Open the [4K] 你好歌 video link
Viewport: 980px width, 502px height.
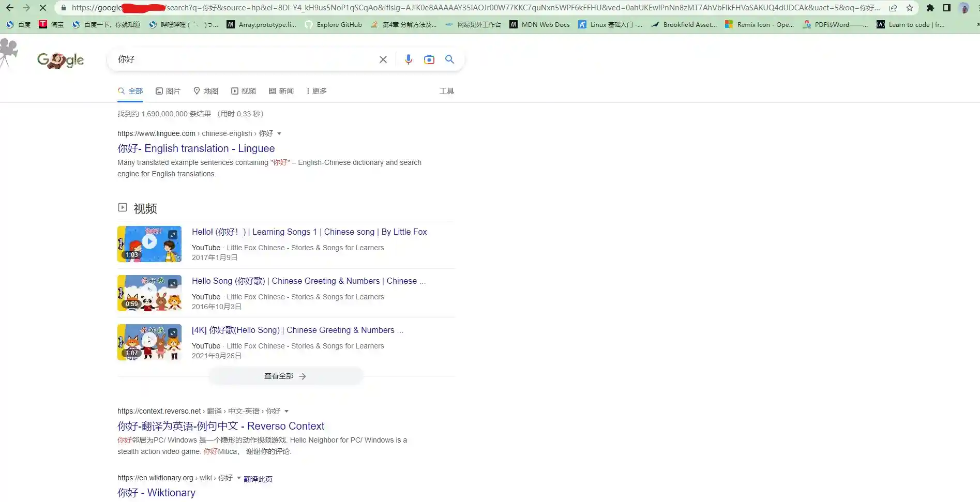[x=297, y=330]
